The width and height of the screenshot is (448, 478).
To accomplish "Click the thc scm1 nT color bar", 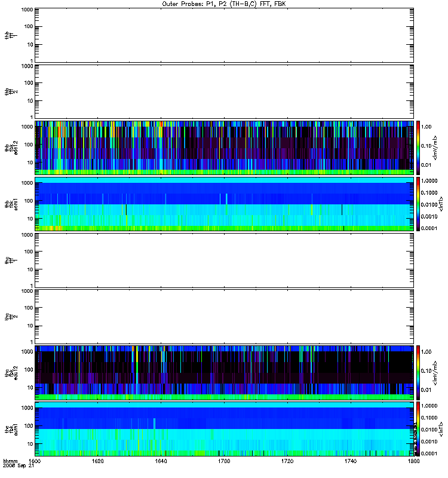I will 418,429.
